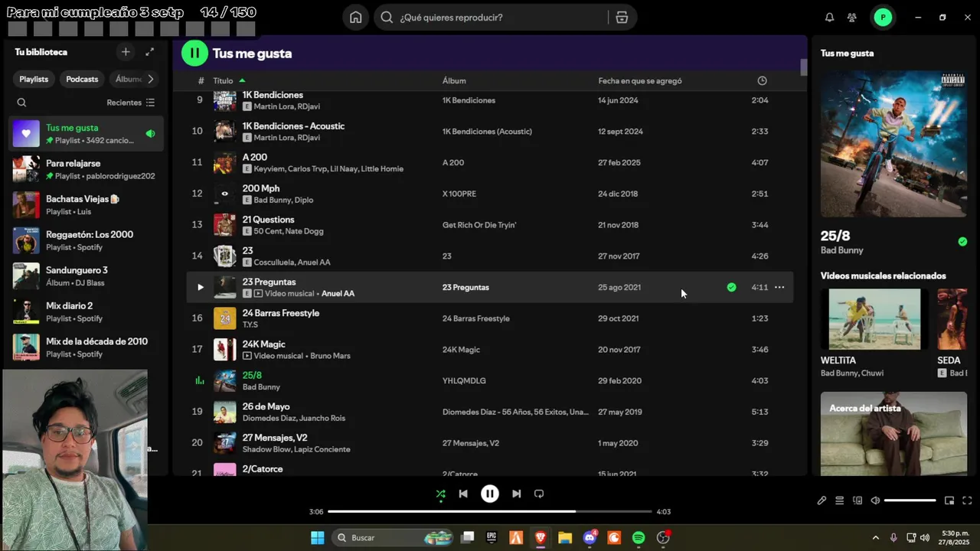Open Mix de la década de 2010
This screenshot has height=551, width=980.
pyautogui.click(x=86, y=347)
